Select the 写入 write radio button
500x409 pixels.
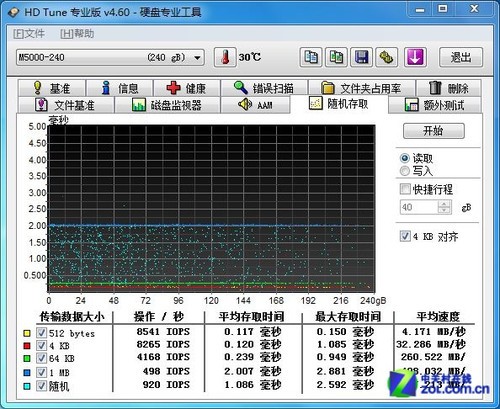tap(405, 171)
